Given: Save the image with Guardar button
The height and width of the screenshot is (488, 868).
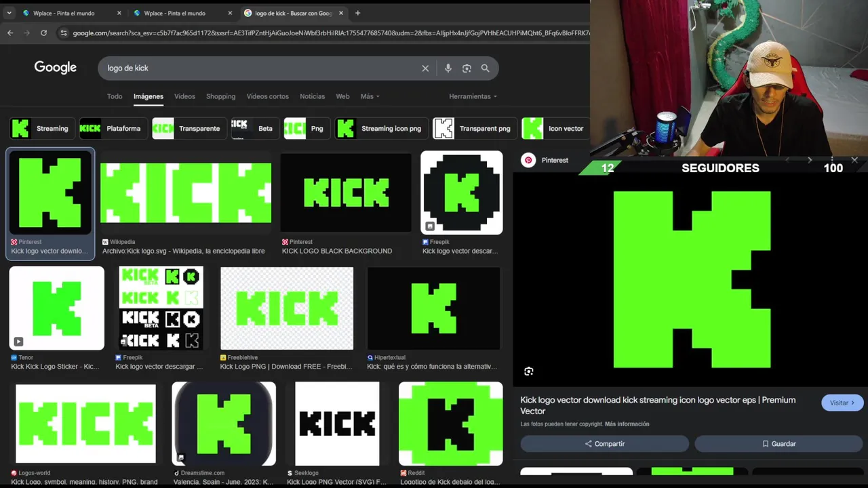Looking at the screenshot, I should coord(778,444).
